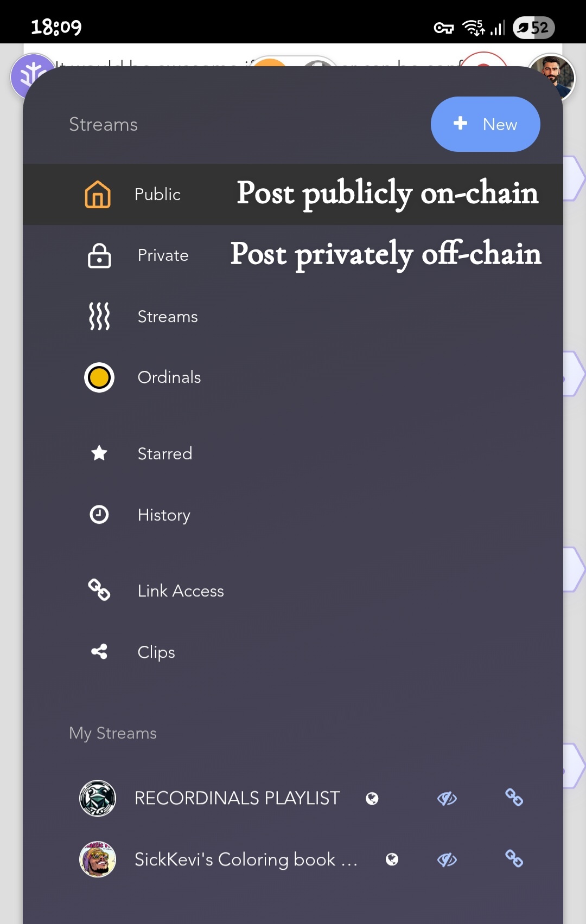This screenshot has width=586, height=924.
Task: Tap the yellow Ordinals circle icon
Action: point(99,377)
